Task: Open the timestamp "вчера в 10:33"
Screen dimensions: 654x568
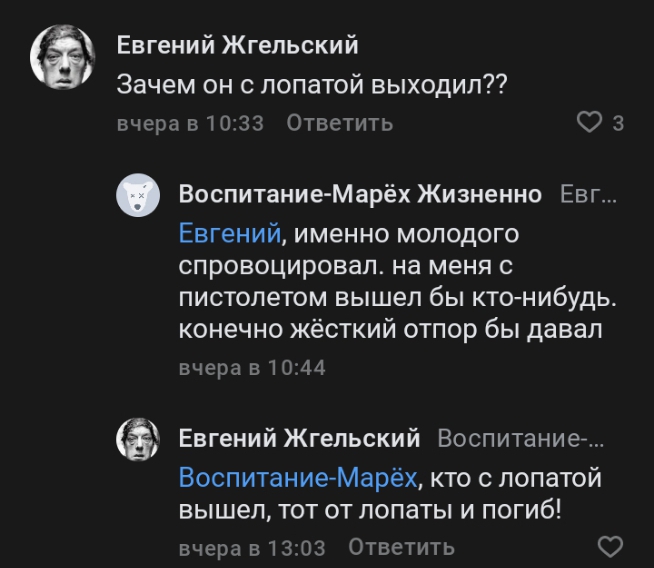Action: click(x=190, y=123)
